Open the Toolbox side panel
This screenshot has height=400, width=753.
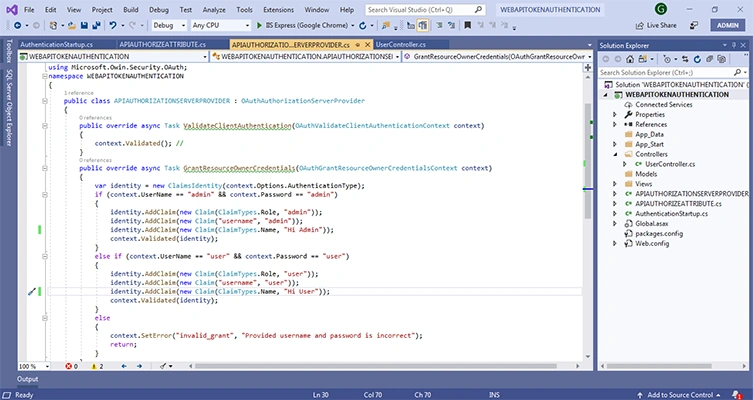9,51
